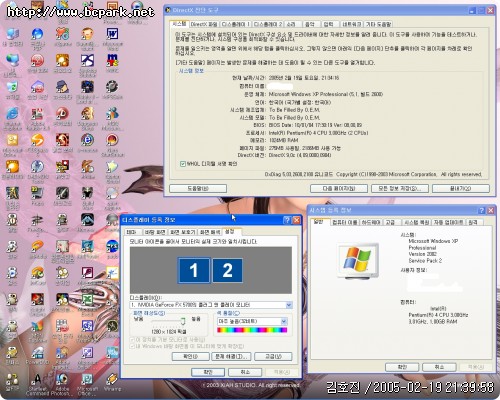Open the Network tab in DirectX tool
Image resolution: width=500 pixels, height=400 pixels.
[351, 24]
